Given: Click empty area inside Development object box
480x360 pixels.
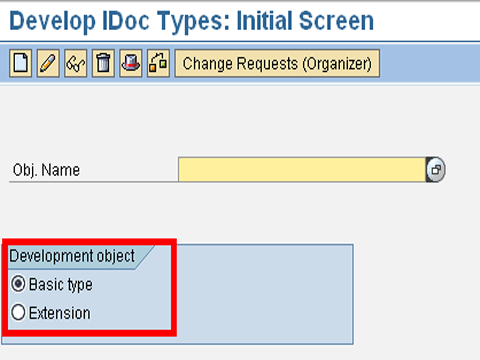Looking at the screenshot, I should pyautogui.click(x=263, y=293).
